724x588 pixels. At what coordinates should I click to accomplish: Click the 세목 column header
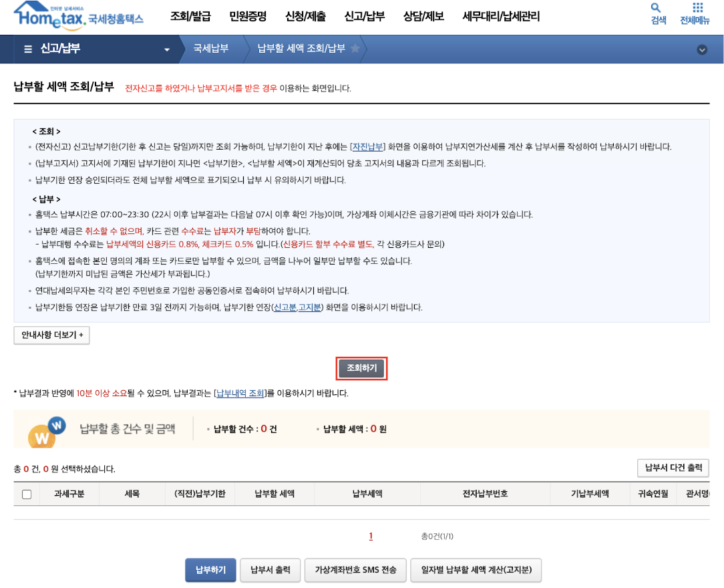coord(132,494)
